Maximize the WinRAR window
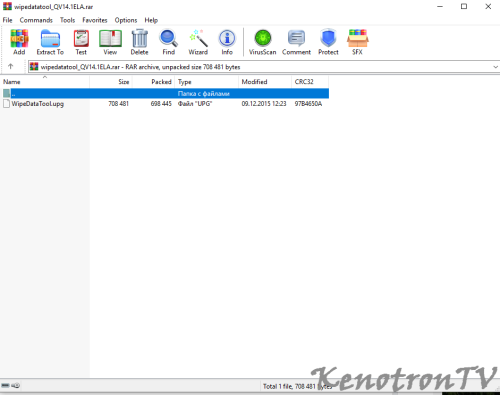Screen dimensions: 500x395 coord(464,6)
